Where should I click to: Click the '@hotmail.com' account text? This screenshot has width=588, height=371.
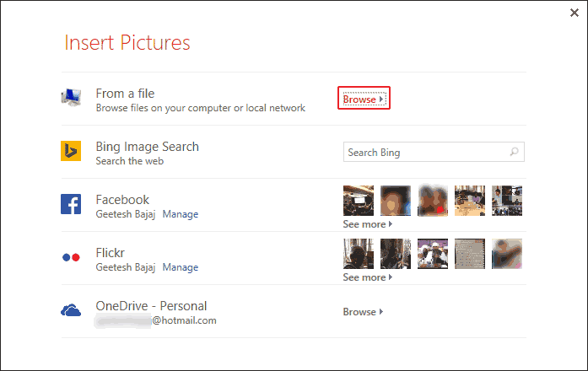click(x=184, y=320)
